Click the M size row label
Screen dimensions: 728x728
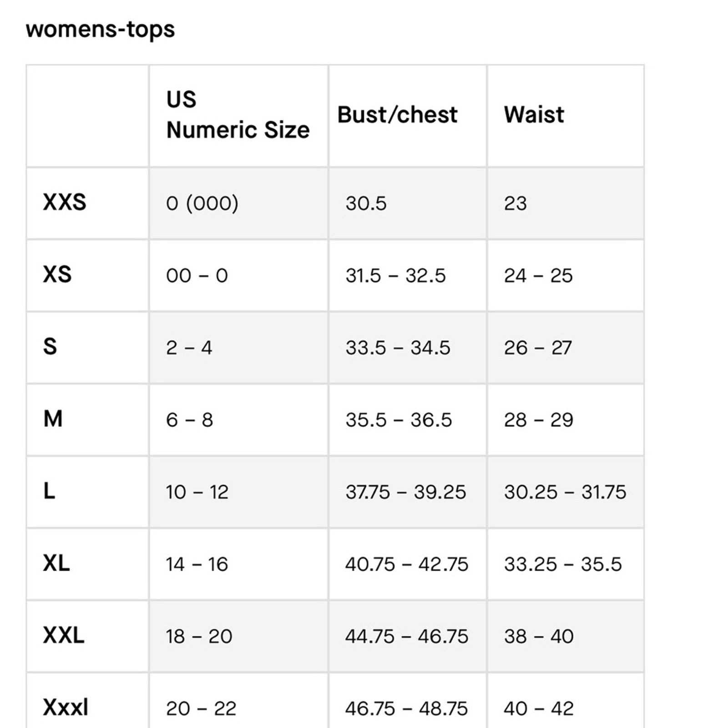coord(53,419)
